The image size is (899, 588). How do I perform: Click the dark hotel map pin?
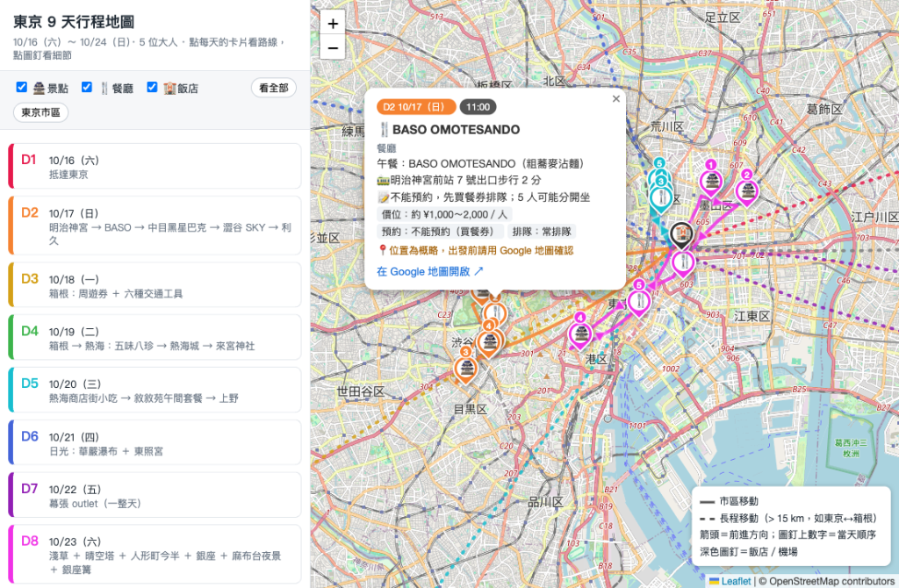coord(681,233)
